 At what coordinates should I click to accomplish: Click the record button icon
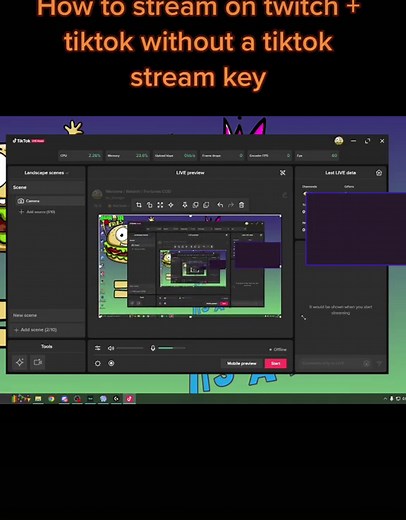111,363
